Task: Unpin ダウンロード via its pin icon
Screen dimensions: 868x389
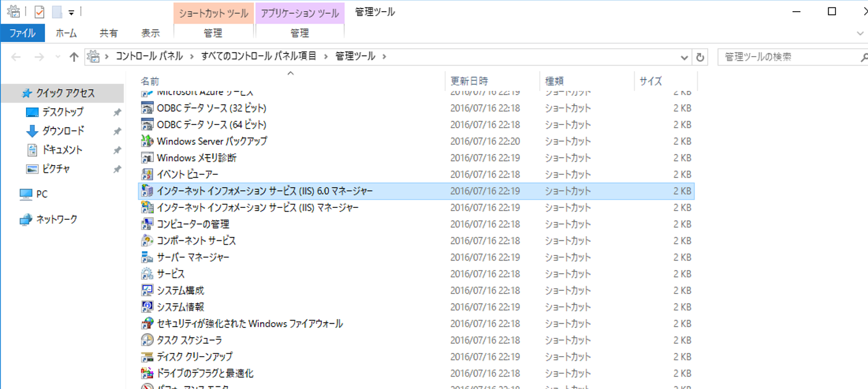Action: pos(117,132)
